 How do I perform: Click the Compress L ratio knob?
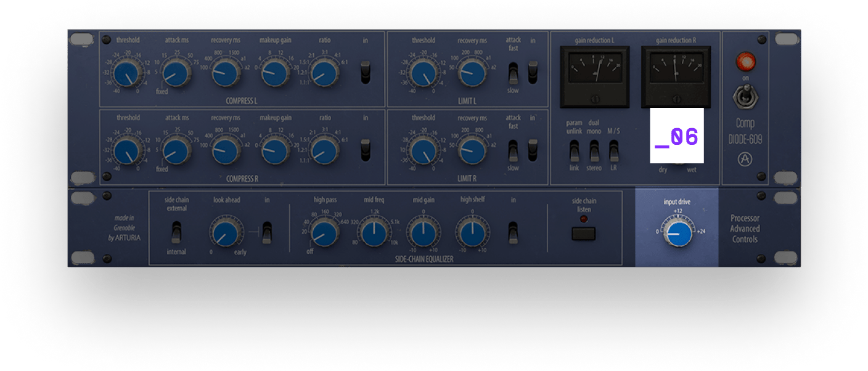(324, 73)
